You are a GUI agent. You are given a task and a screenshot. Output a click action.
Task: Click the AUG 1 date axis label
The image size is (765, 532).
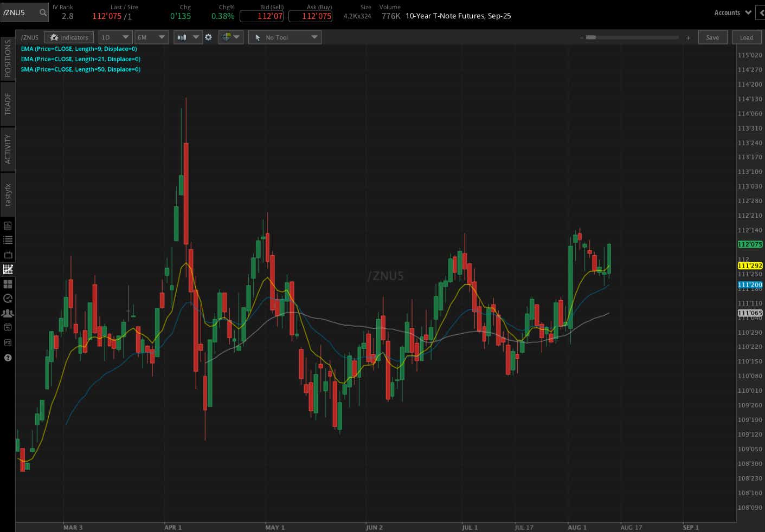pos(577,527)
